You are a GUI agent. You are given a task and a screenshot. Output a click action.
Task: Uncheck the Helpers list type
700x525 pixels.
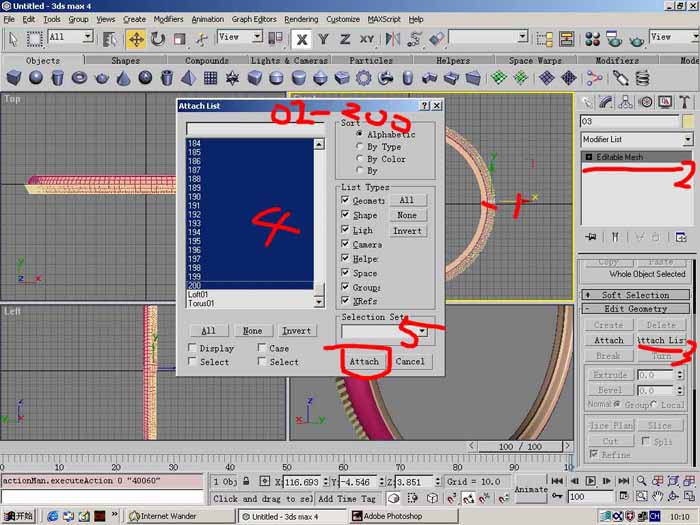tap(345, 258)
